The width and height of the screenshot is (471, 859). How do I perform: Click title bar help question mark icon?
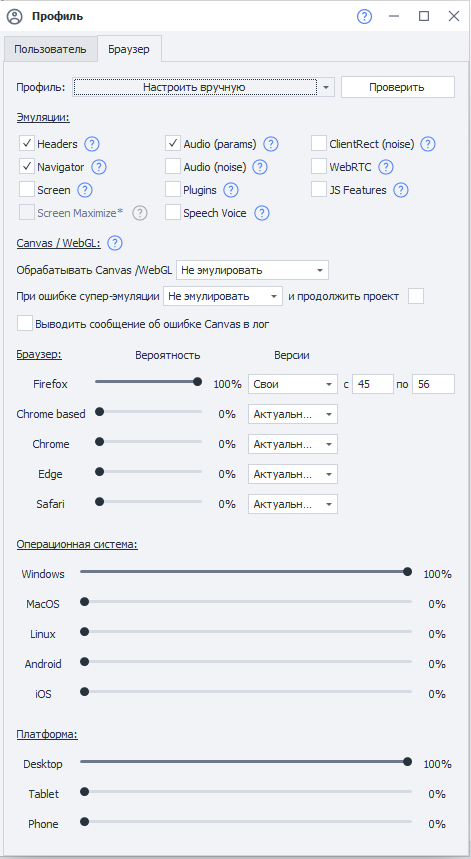point(364,16)
